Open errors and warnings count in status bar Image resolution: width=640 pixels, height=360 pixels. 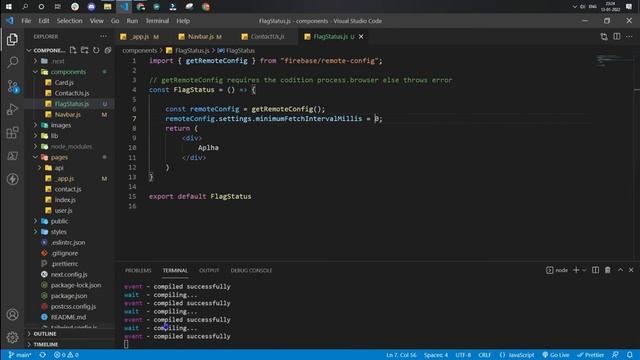click(66, 355)
